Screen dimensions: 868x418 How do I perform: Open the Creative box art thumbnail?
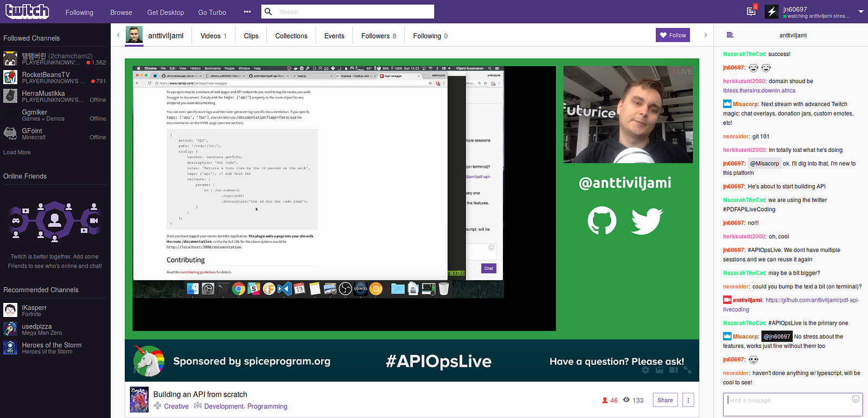click(x=139, y=400)
